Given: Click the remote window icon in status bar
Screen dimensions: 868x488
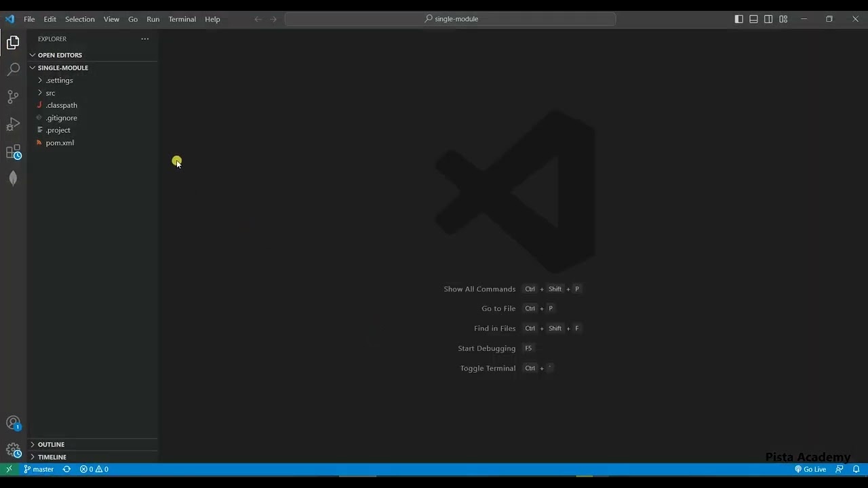Looking at the screenshot, I should click(9, 469).
